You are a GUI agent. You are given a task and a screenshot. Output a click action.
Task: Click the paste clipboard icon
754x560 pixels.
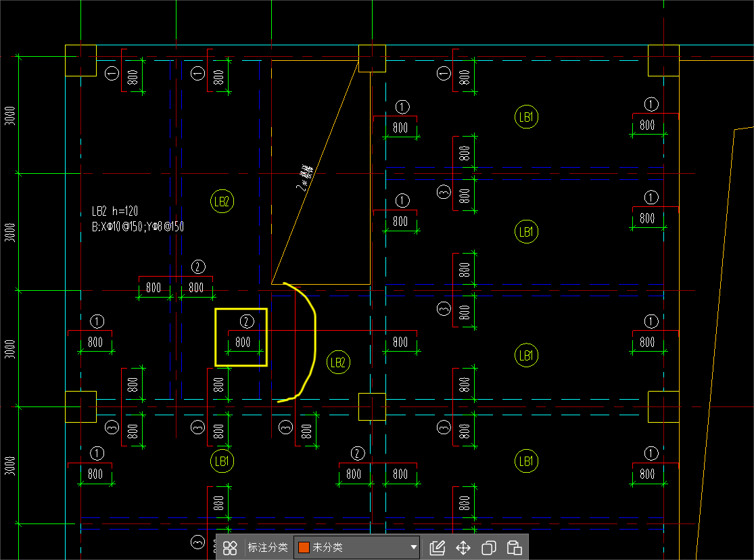pos(514,548)
